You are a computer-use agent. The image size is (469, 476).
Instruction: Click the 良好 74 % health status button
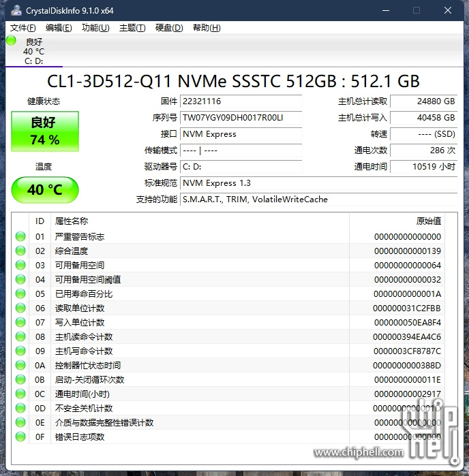pyautogui.click(x=45, y=131)
